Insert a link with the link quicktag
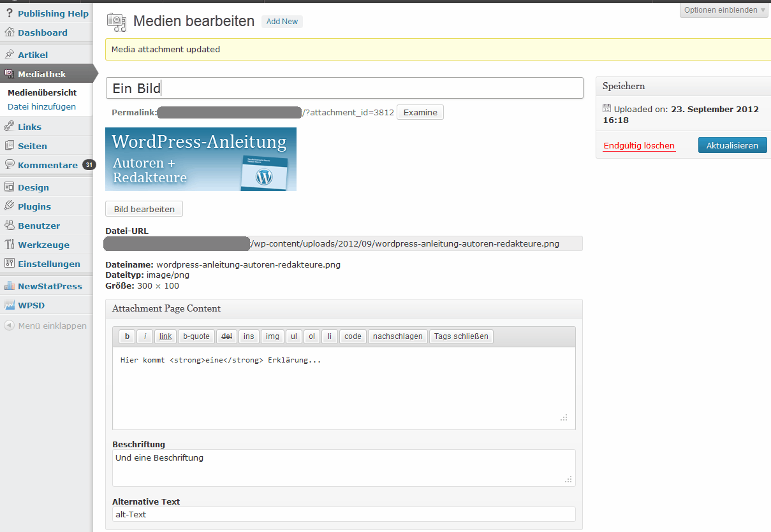This screenshot has height=532, width=771. coord(165,336)
